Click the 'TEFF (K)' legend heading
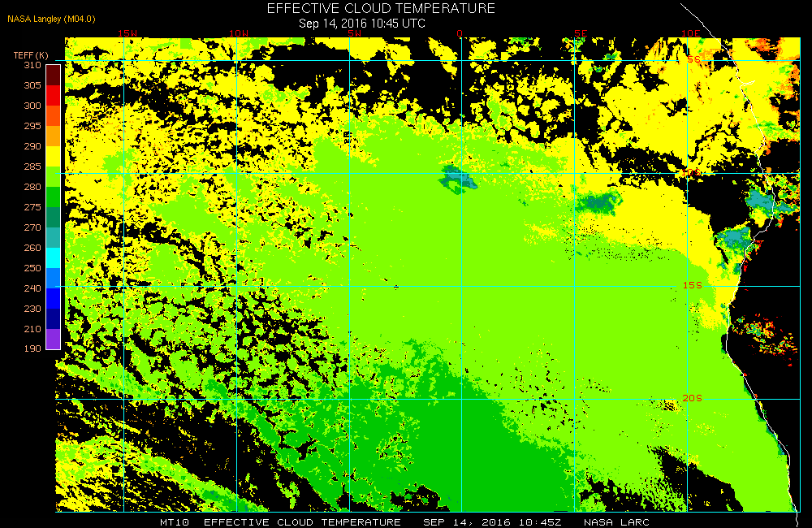 coord(31,55)
